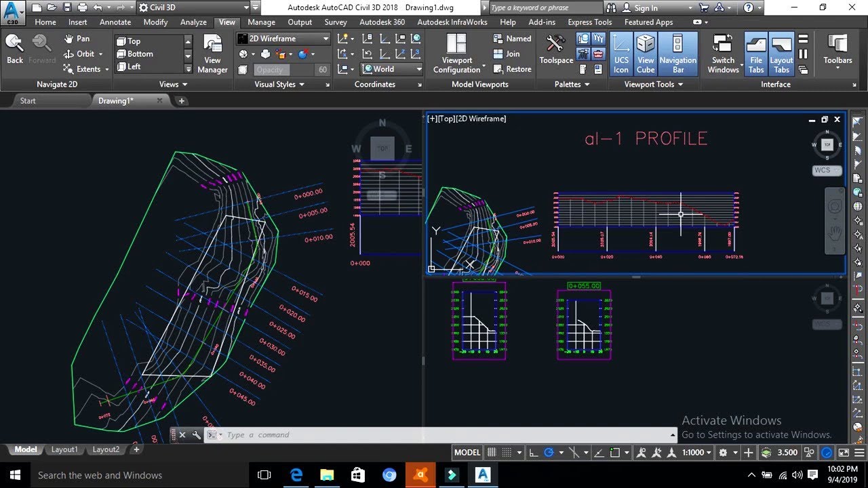
Task: Click the new drawing plus tab button
Action: click(x=182, y=100)
